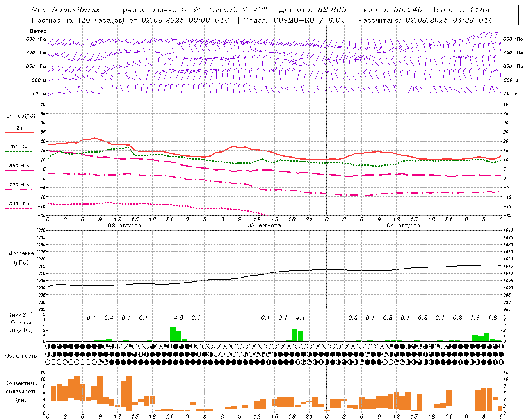This screenshot has height=420, width=525.
Task: Click the "04 августа" date label
Action: point(404,226)
